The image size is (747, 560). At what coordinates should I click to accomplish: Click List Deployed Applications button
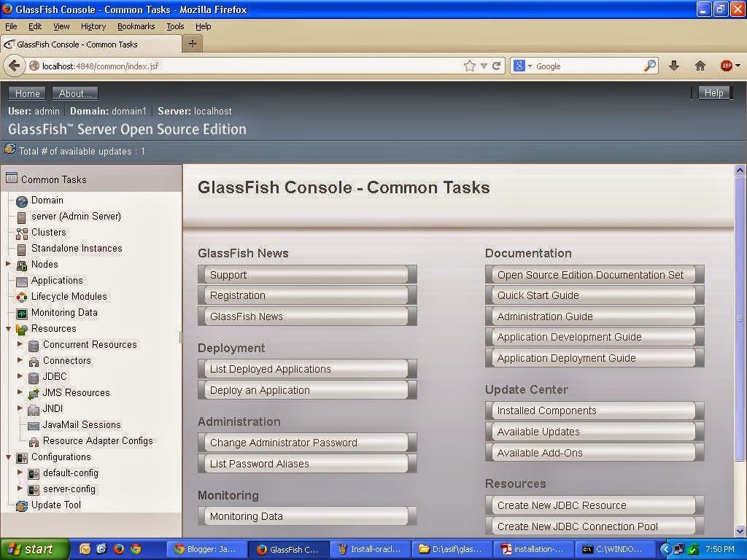[307, 368]
